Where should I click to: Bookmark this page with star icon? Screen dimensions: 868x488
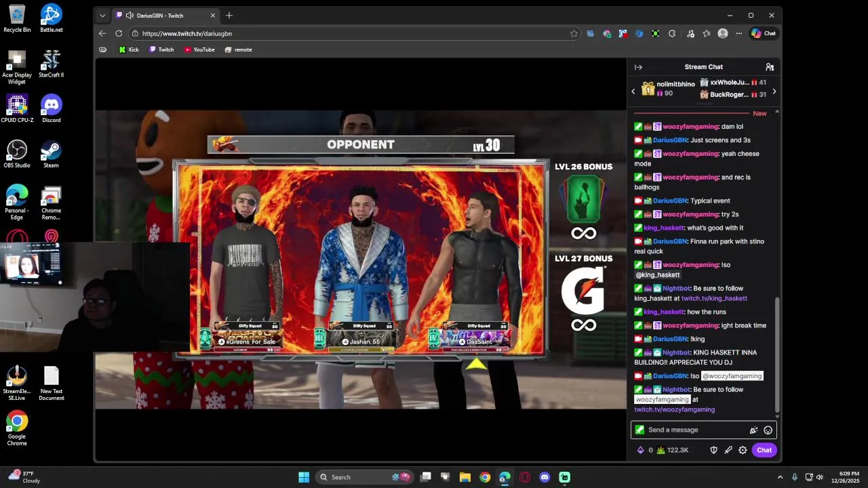tap(574, 33)
